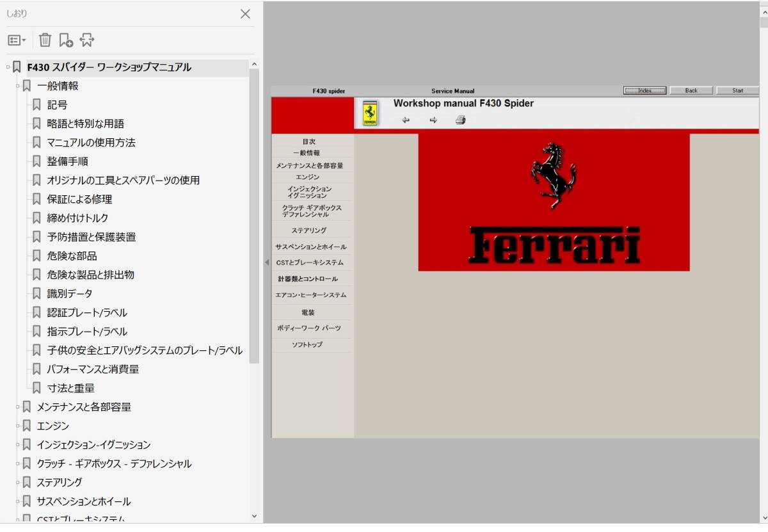This screenshot has height=532, width=768.
Task: Click the delete bookmark trash icon
Action: pyautogui.click(x=45, y=40)
